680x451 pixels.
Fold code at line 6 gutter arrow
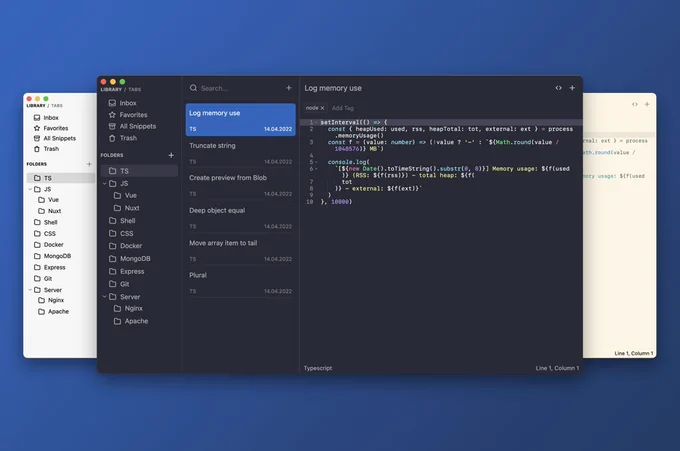pos(316,169)
